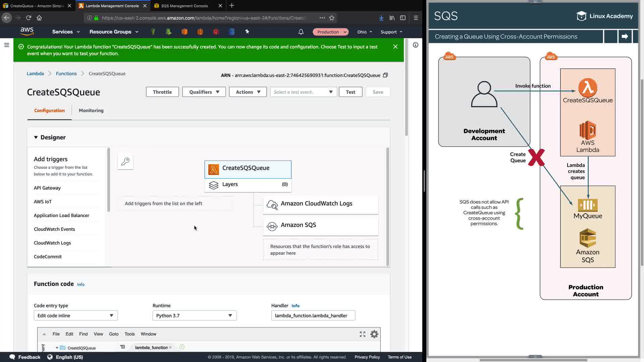Click the copy ARN icon

(385, 75)
